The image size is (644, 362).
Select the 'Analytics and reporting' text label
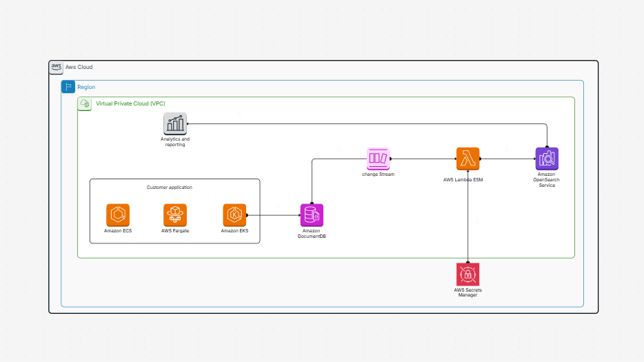[175, 142]
